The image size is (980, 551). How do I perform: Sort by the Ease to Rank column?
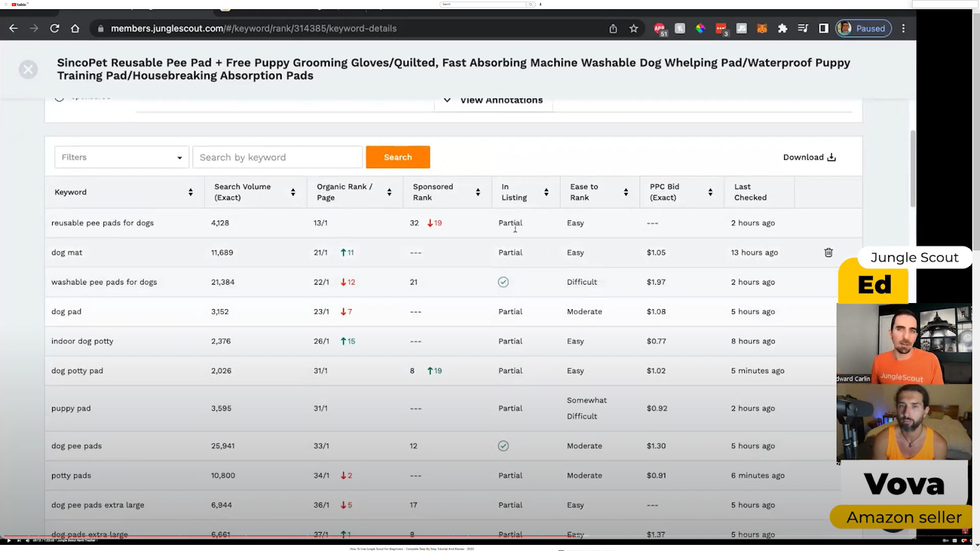(x=625, y=192)
